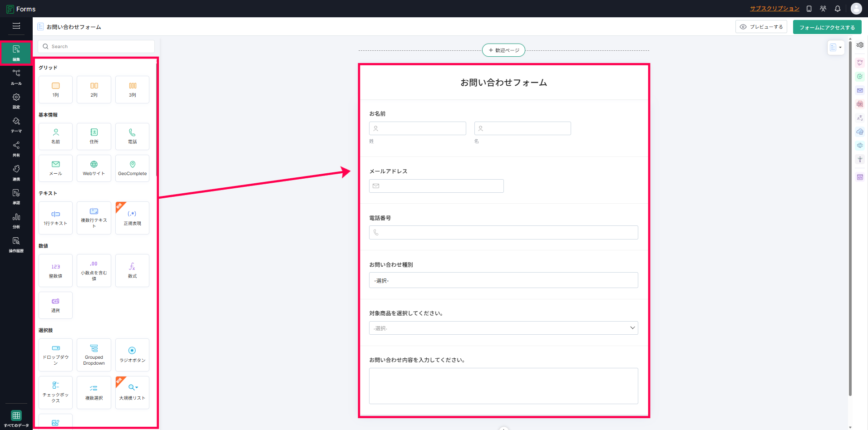868x430 pixels.
Task: Add the メール field element
Action: [x=55, y=168]
